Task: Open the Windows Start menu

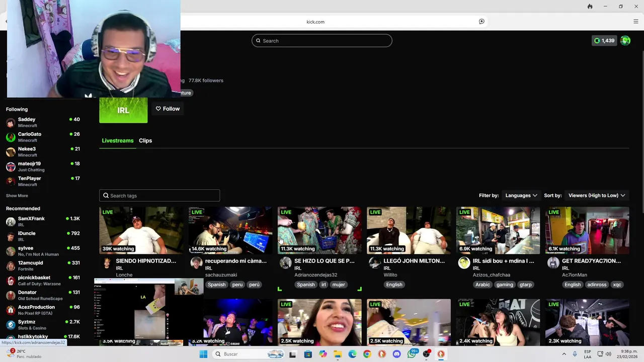Action: point(203,354)
